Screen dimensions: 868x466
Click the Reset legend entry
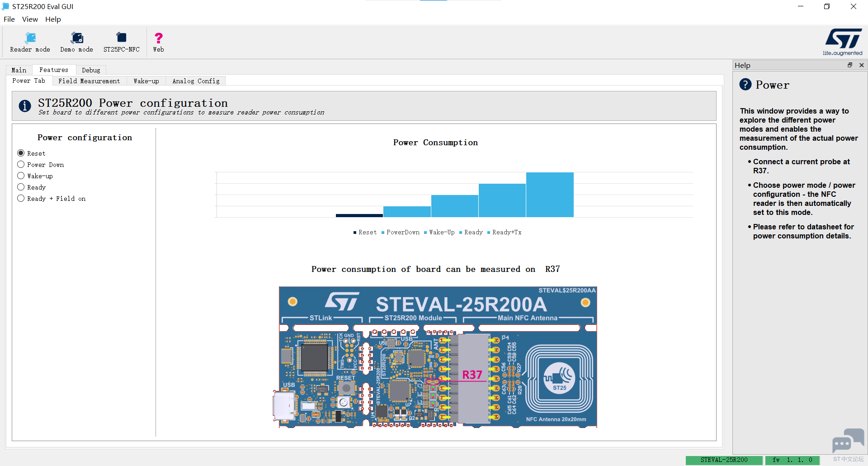click(365, 232)
